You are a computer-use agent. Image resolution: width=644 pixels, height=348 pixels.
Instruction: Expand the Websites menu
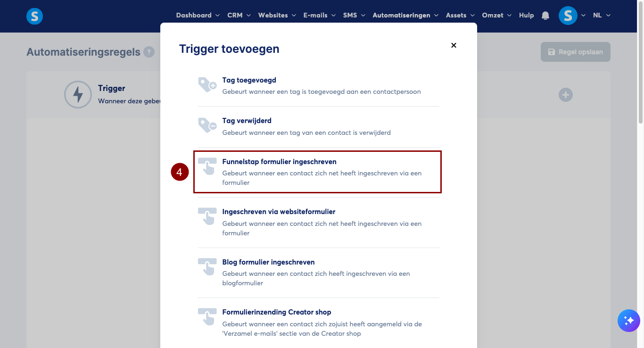click(x=277, y=15)
